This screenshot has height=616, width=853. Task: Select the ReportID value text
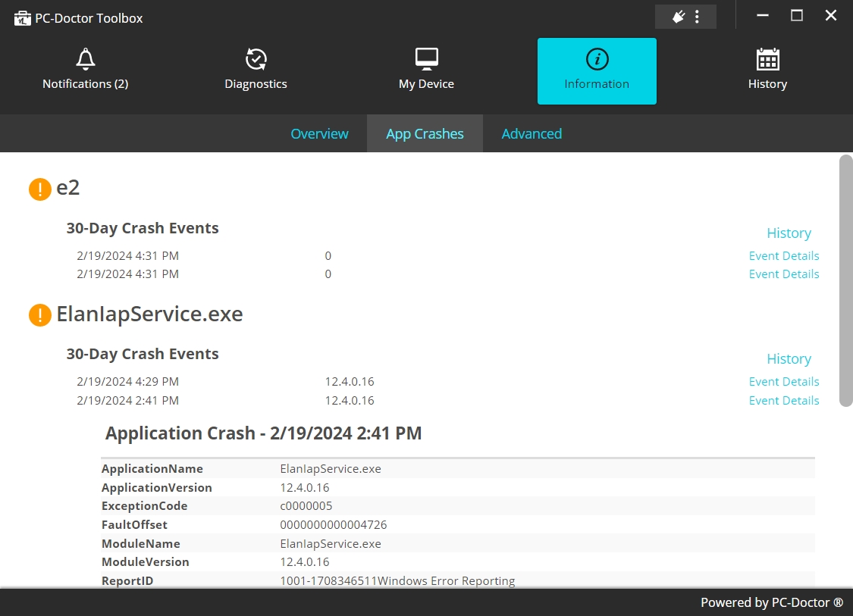click(397, 580)
